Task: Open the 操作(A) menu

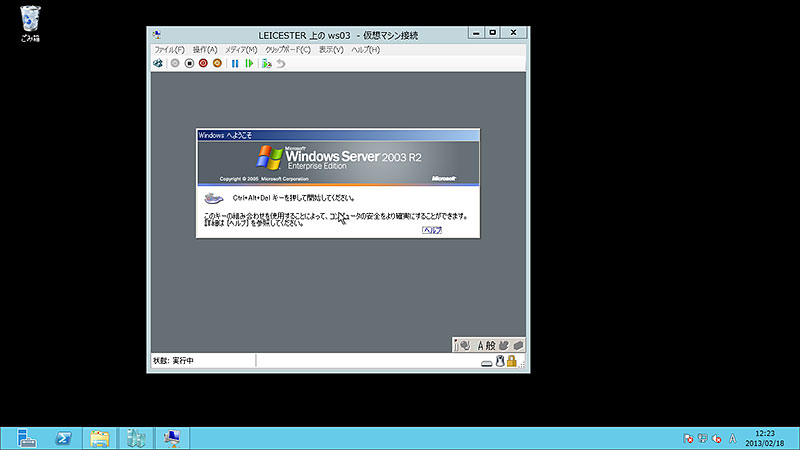Action: 205,49
